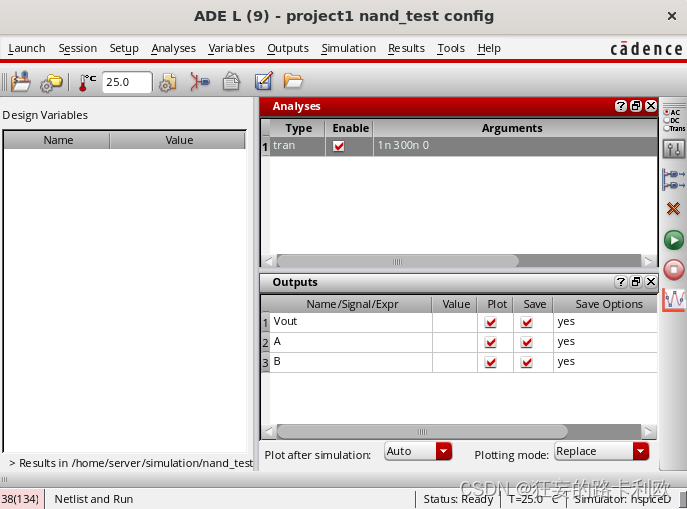Image resolution: width=687 pixels, height=509 pixels.
Task: Open the Simulation menu
Action: coord(348,48)
